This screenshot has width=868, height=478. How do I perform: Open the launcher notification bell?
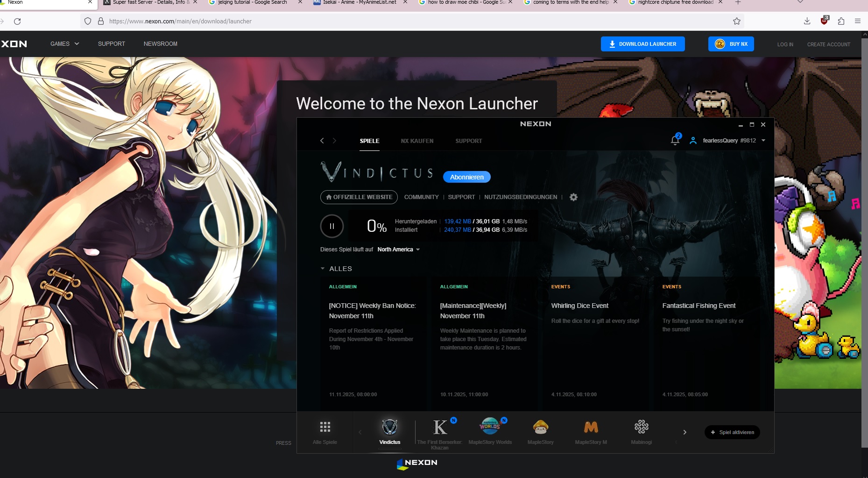[x=675, y=140]
